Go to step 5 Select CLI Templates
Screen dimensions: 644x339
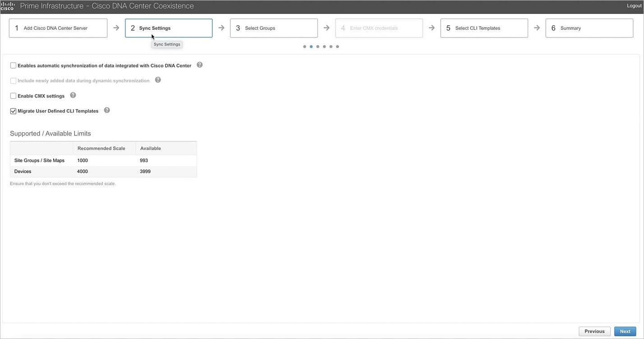[484, 28]
